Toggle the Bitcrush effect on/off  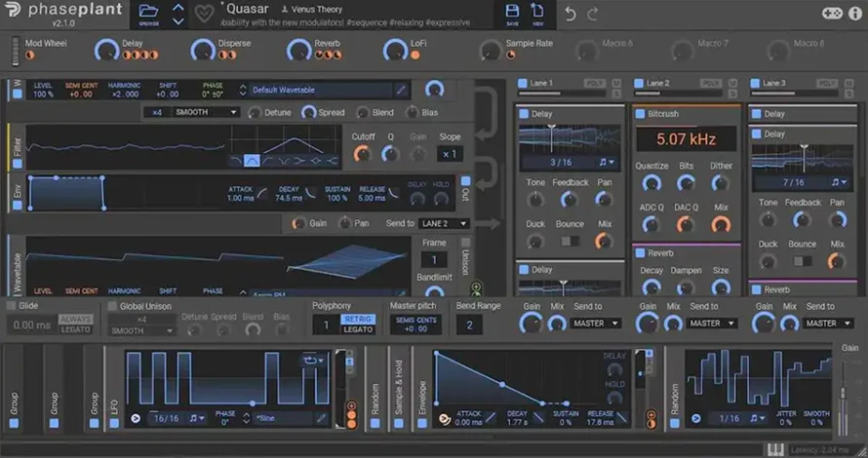pyautogui.click(x=640, y=114)
